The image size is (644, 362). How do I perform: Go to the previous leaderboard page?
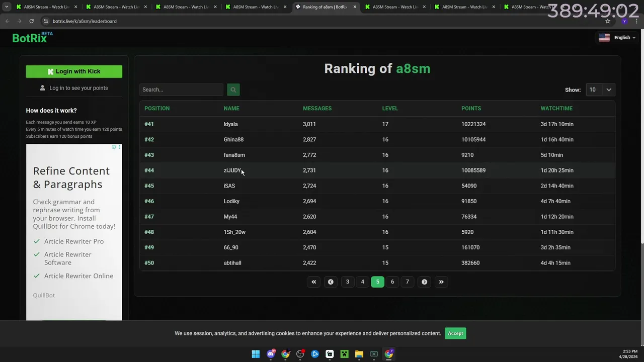[331, 282]
